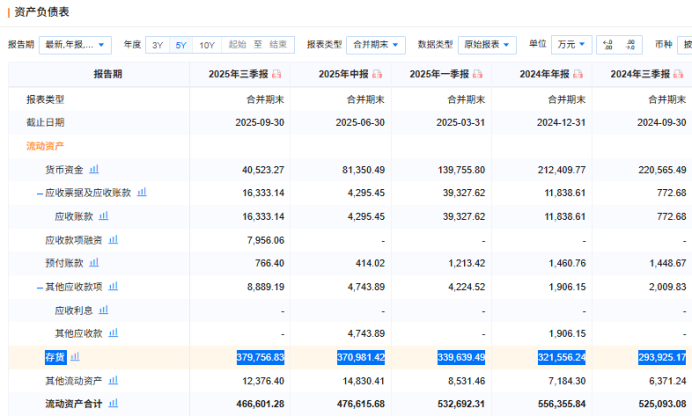692x417 pixels.
Task: Select the 3Y year range
Action: tap(158, 45)
